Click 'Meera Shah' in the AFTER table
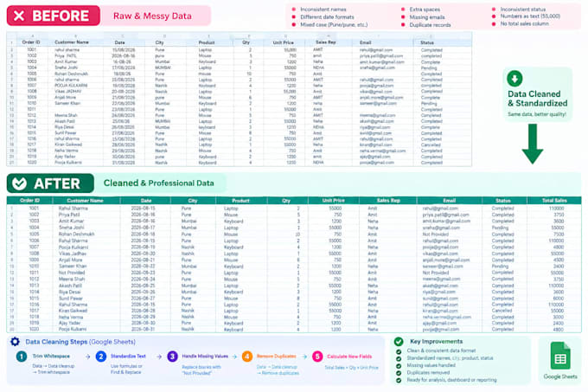 (x=72, y=280)
